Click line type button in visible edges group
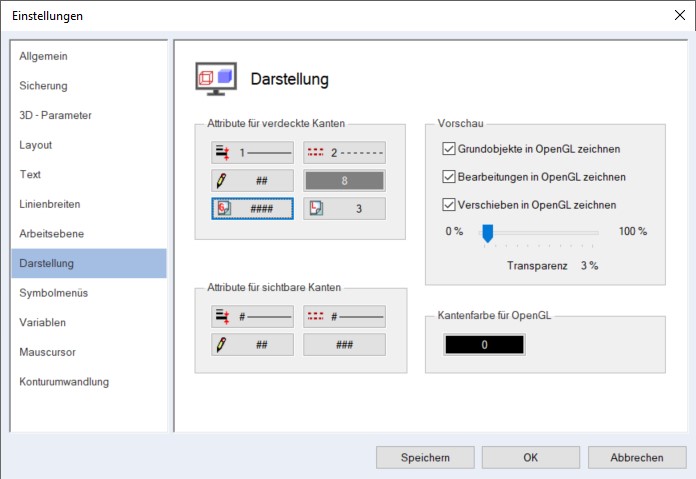Viewport: 696px width, 479px height. click(x=344, y=316)
